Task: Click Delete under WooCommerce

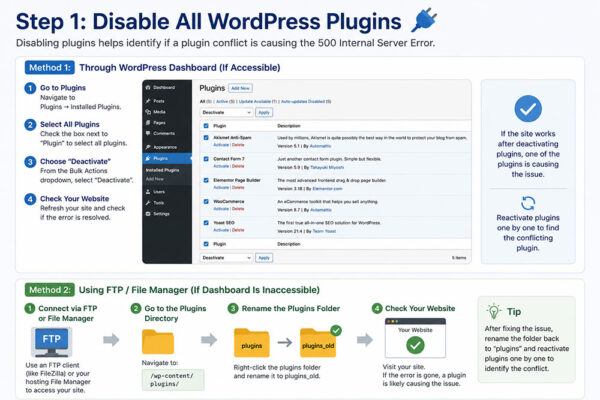Action: click(238, 209)
